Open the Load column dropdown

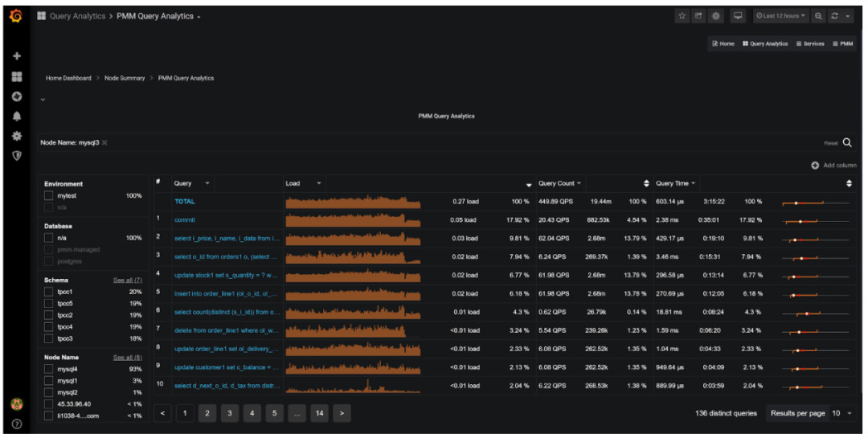[319, 183]
